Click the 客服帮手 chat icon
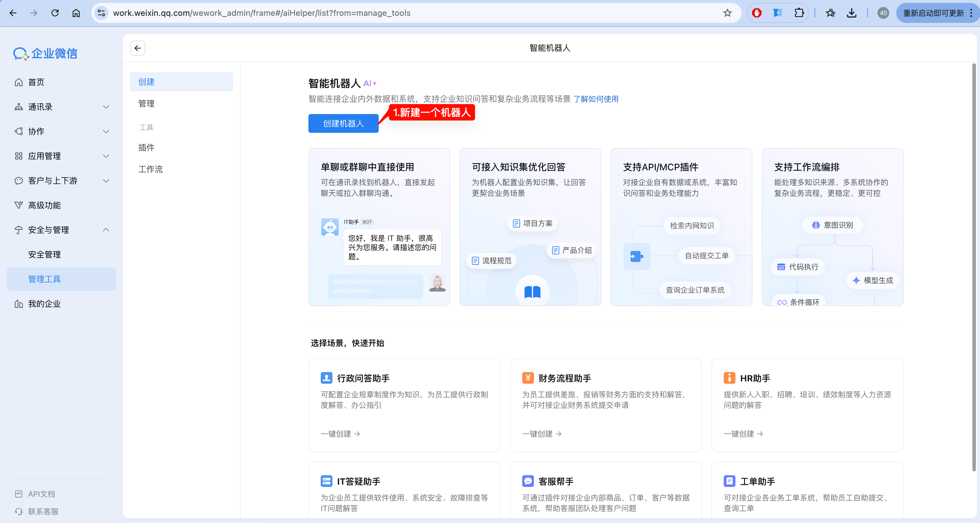The image size is (980, 523). 528,481
